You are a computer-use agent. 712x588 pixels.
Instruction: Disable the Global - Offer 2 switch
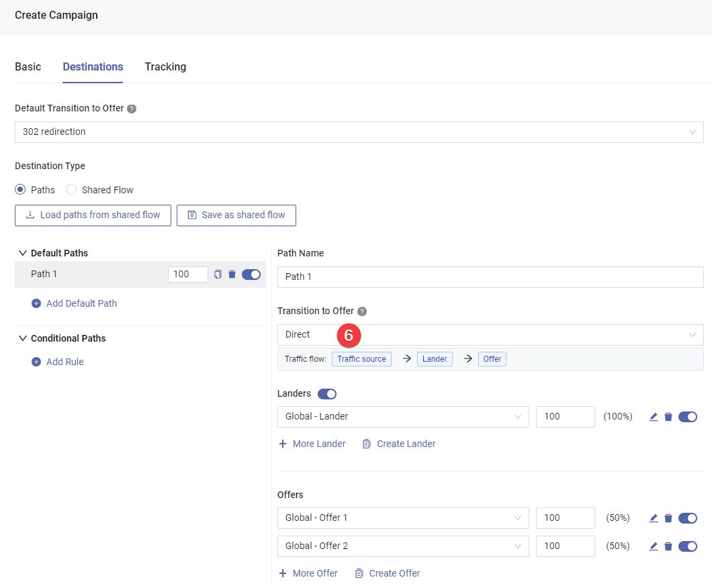(x=687, y=546)
